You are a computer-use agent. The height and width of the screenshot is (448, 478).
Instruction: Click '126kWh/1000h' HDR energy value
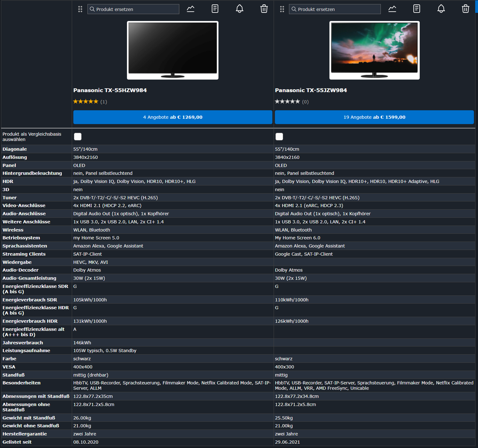point(292,321)
